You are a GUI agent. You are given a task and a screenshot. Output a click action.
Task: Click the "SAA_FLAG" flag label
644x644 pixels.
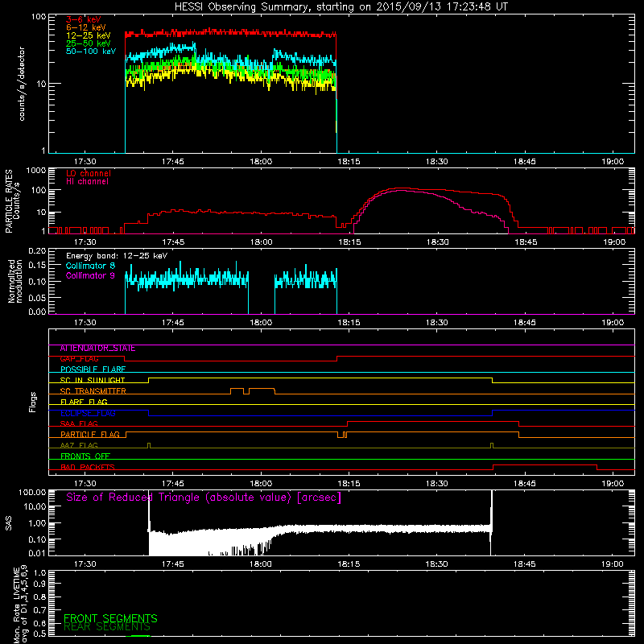79,424
